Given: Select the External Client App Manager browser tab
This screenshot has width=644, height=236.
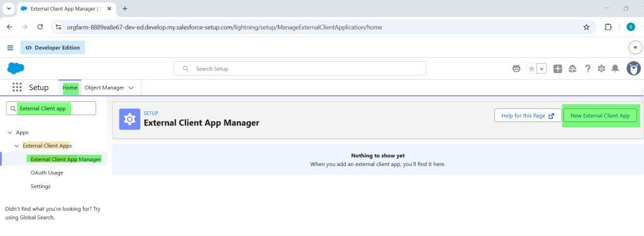Looking at the screenshot, I should [x=66, y=9].
